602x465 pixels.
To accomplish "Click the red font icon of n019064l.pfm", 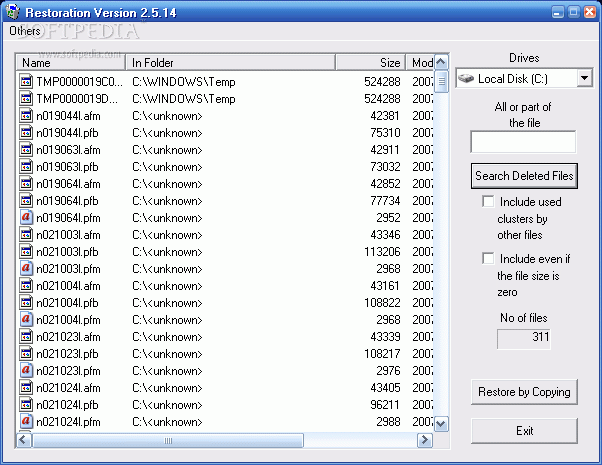I will click(26, 217).
